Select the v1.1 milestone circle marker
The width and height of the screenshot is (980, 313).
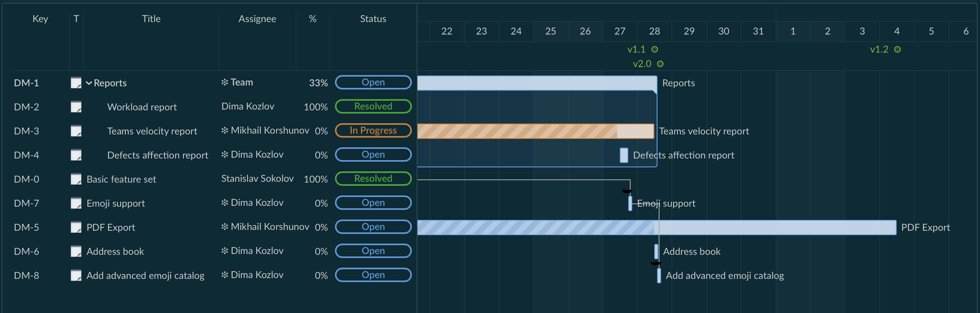click(655, 49)
